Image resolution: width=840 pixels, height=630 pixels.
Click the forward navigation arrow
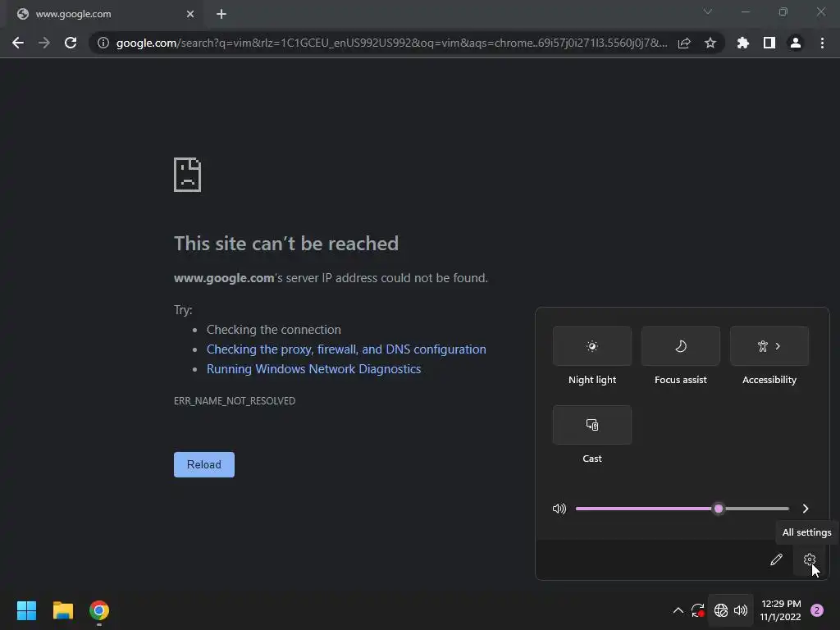point(44,43)
